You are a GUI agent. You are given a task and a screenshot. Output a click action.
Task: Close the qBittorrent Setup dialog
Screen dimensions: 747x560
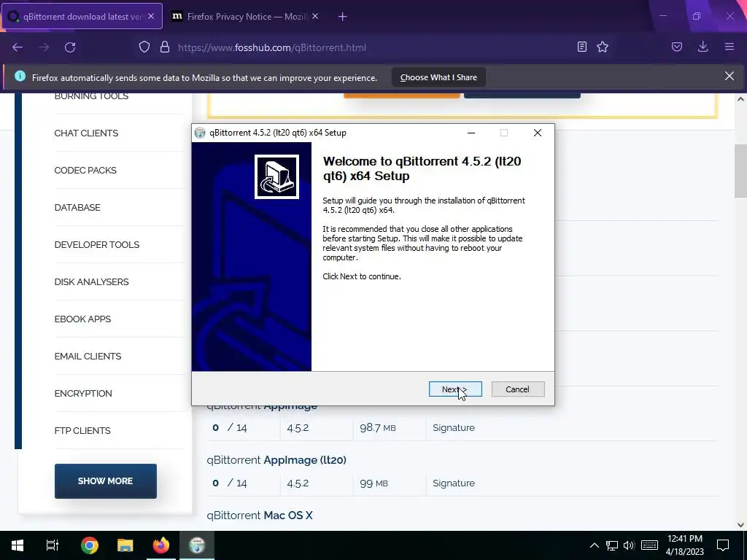(x=538, y=133)
